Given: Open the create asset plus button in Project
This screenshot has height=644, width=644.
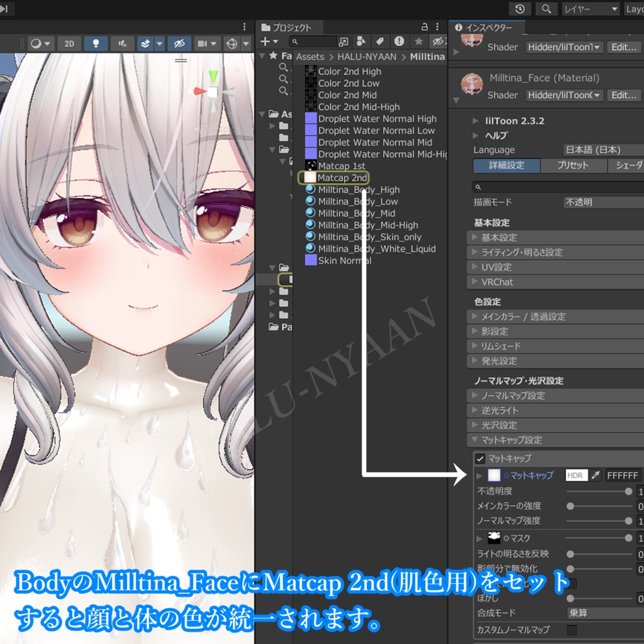Looking at the screenshot, I should [x=266, y=42].
